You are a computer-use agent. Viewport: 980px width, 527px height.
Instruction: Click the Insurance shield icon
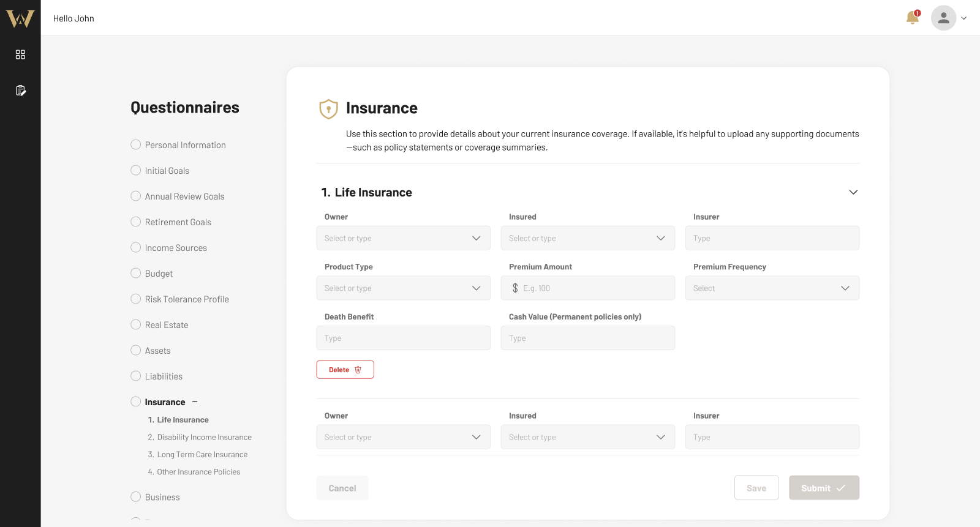pos(329,109)
